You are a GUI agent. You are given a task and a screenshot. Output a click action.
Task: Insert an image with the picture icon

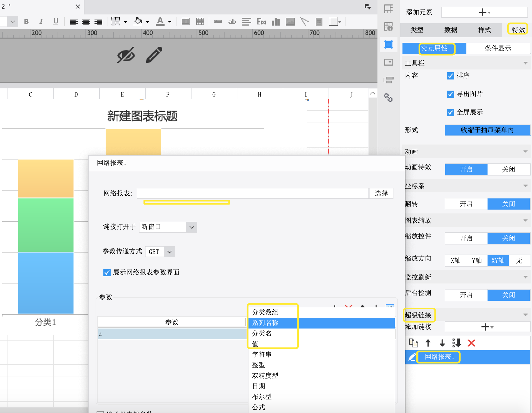(x=290, y=21)
